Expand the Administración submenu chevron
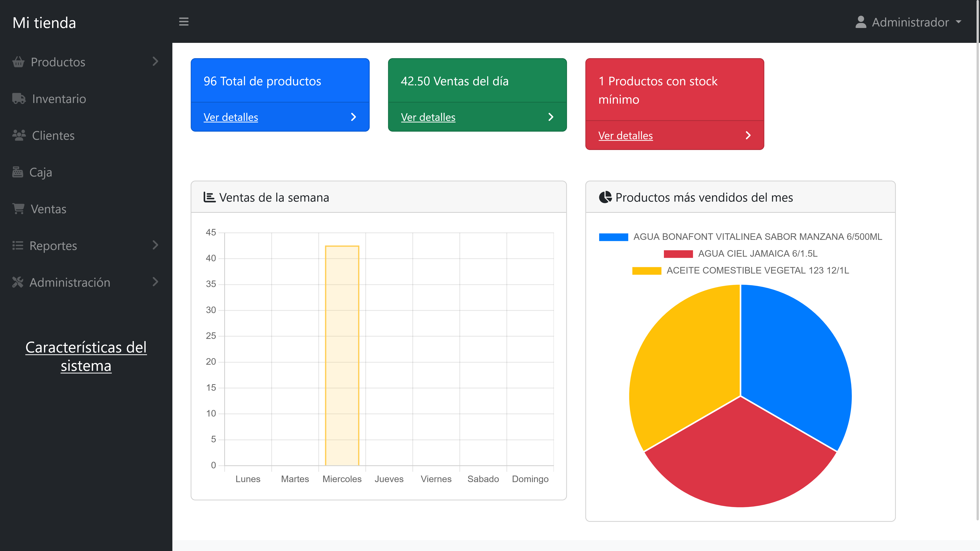 pos(155,282)
